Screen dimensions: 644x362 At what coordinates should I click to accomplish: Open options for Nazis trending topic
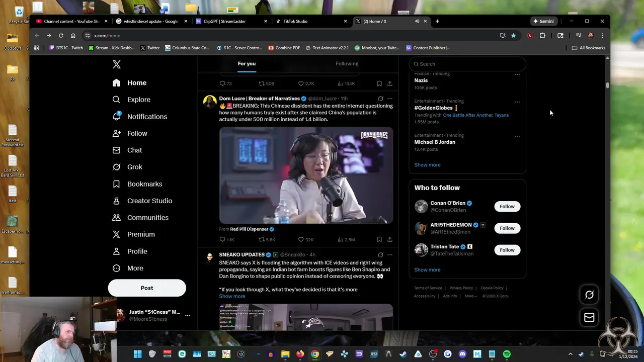pos(517,74)
